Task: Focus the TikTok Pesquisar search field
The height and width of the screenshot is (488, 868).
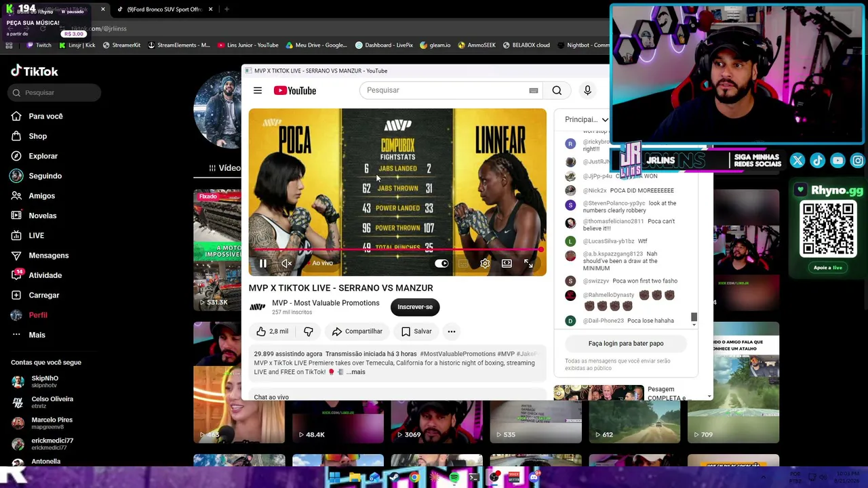Action: (x=56, y=93)
